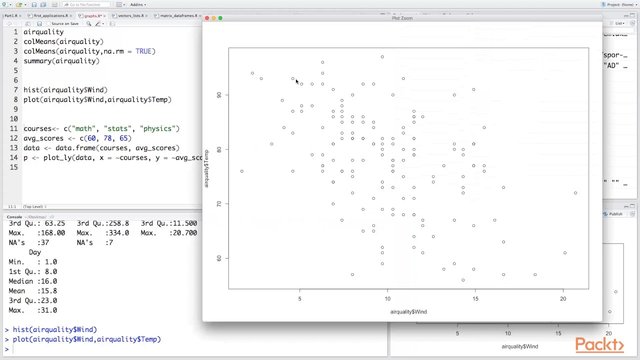Click the courses vector line 11

(x=101, y=129)
